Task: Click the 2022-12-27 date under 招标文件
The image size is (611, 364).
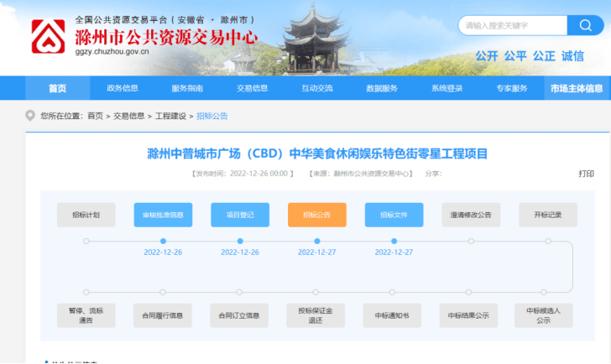Action: pyautogui.click(x=394, y=252)
